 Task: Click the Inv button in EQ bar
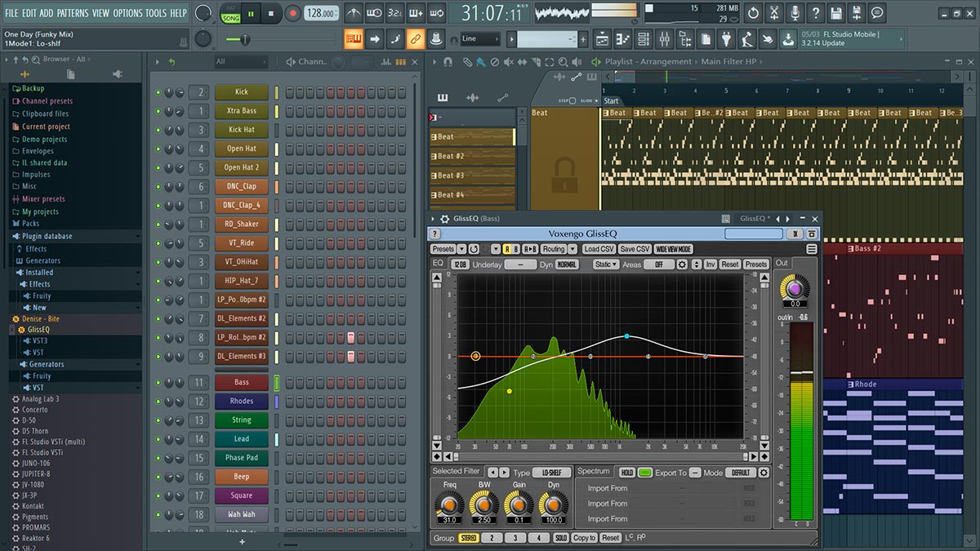pos(710,264)
